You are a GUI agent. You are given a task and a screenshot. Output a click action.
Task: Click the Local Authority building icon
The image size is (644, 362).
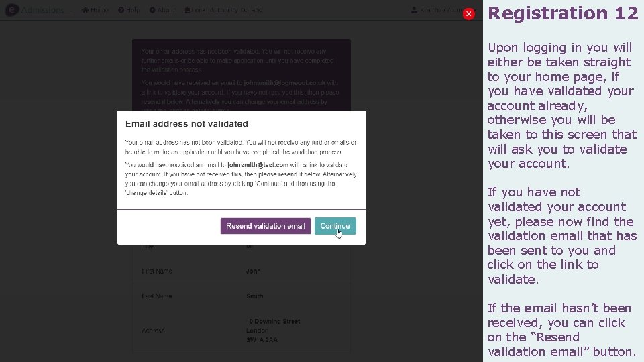[x=187, y=10]
